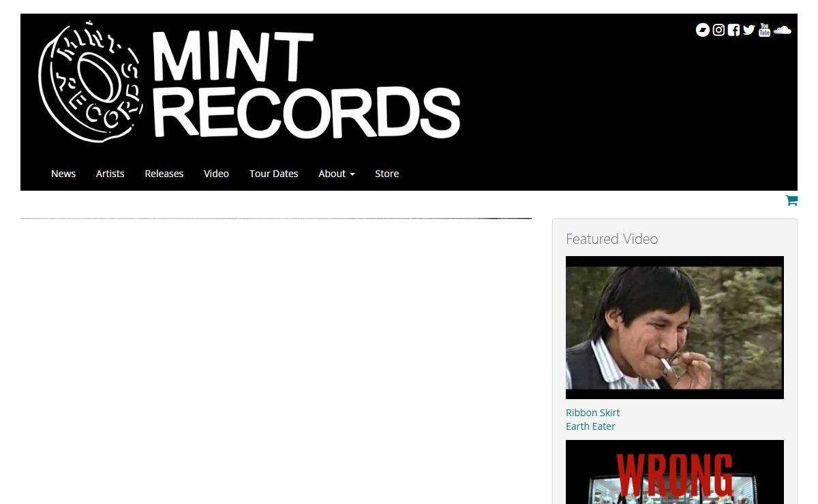Open the shopping cart icon
818x504 pixels.
click(791, 200)
